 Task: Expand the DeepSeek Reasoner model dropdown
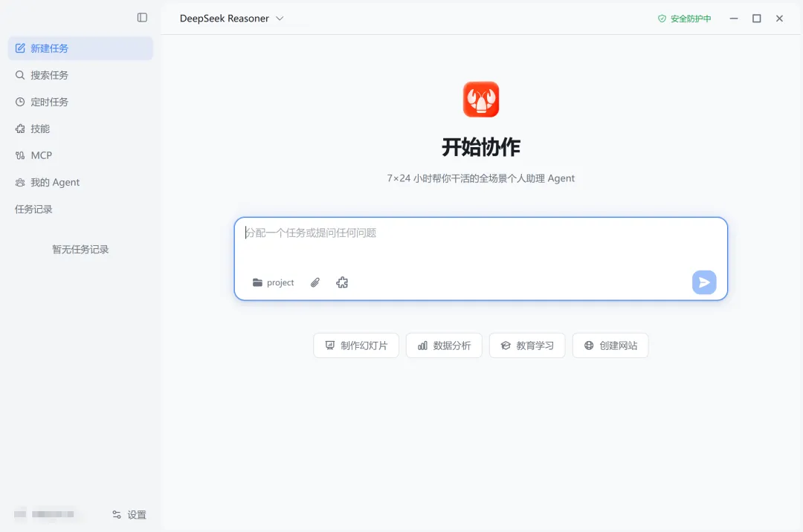(231, 19)
